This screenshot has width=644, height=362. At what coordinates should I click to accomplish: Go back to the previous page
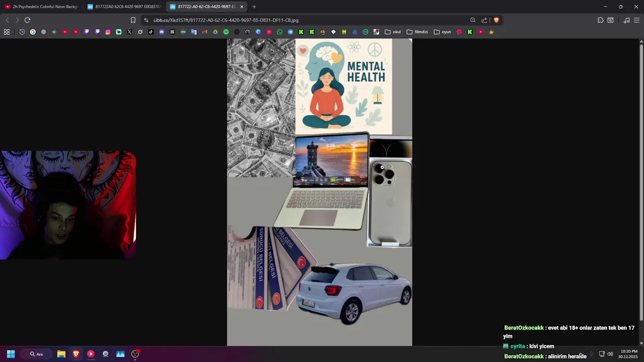click(7, 20)
